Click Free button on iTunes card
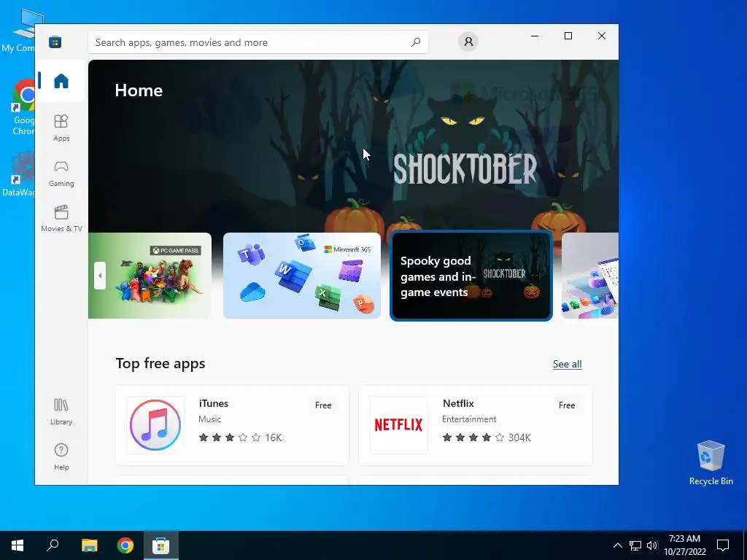The image size is (747, 560). coord(323,405)
